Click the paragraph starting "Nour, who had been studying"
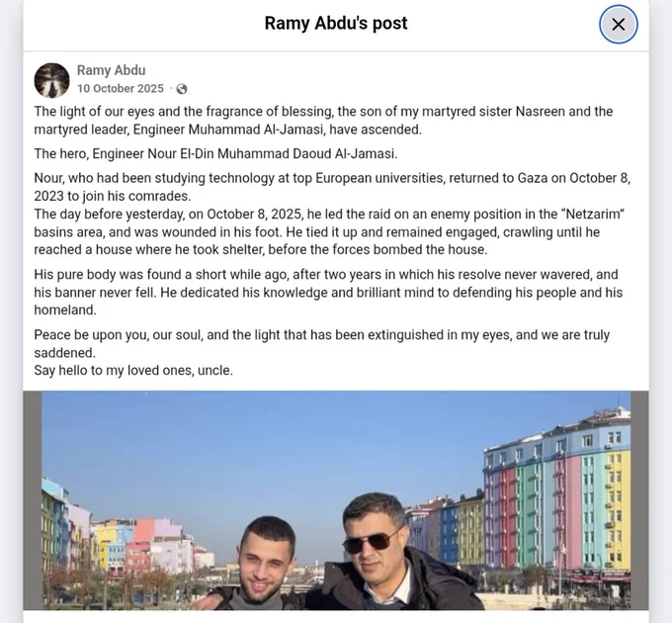The image size is (672, 623). point(332,187)
